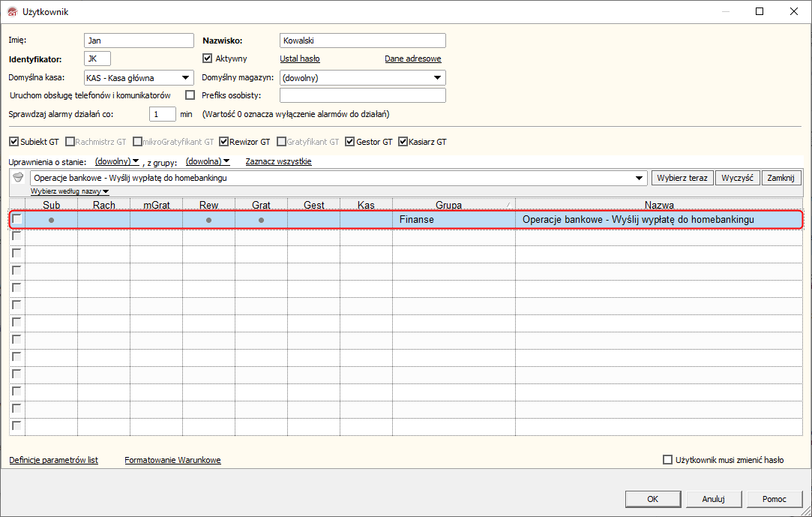
Task: Click the Wybierz teraz button
Action: pos(682,178)
